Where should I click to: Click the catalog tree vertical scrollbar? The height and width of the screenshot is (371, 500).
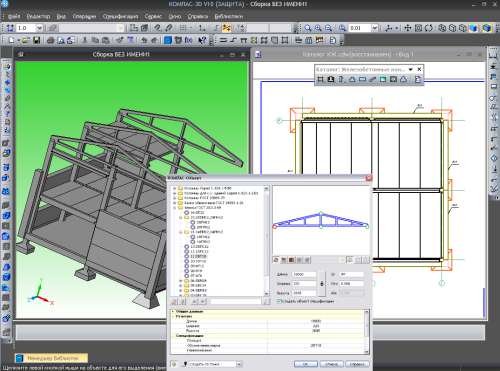tap(266, 241)
